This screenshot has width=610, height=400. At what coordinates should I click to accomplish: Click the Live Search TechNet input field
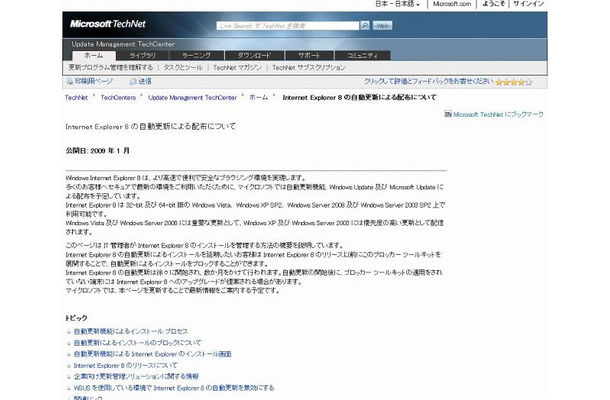[x=287, y=26]
